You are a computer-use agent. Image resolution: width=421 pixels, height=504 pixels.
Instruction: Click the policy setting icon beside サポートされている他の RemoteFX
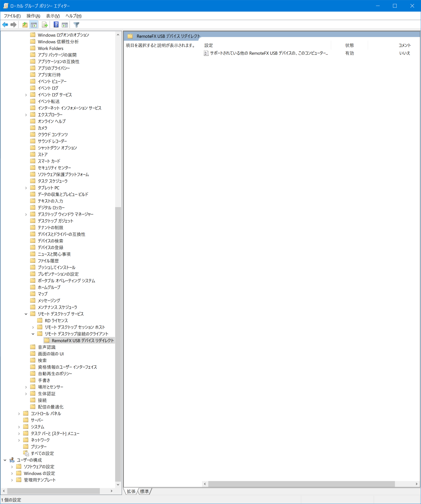click(x=206, y=53)
